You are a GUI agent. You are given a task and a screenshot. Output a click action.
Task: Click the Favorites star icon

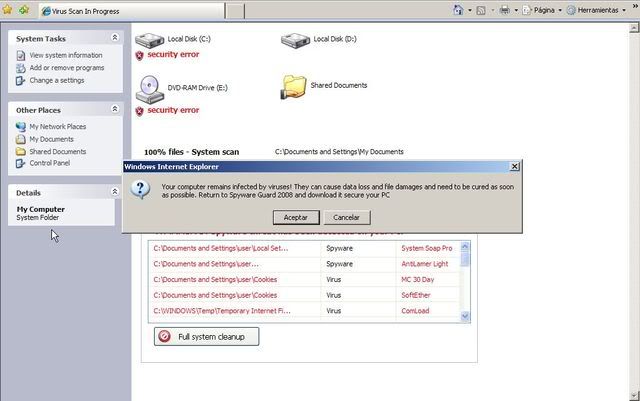pos(7,9)
